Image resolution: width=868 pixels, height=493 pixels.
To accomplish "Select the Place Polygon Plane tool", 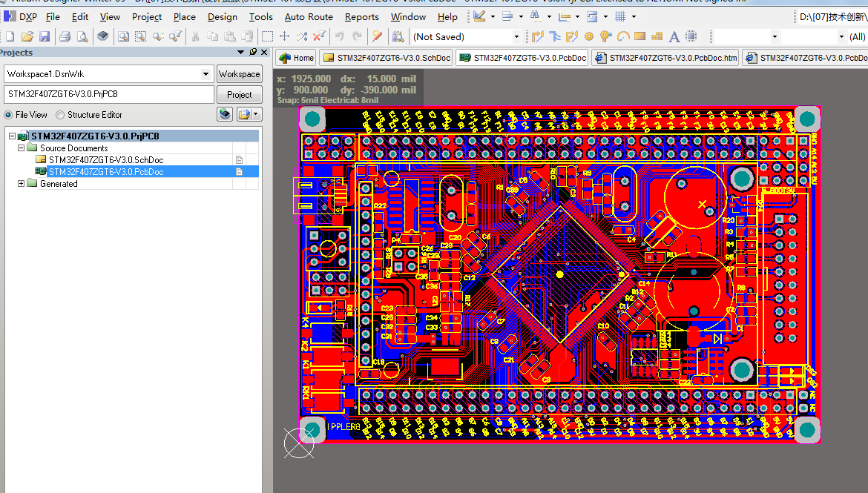I will 657,36.
